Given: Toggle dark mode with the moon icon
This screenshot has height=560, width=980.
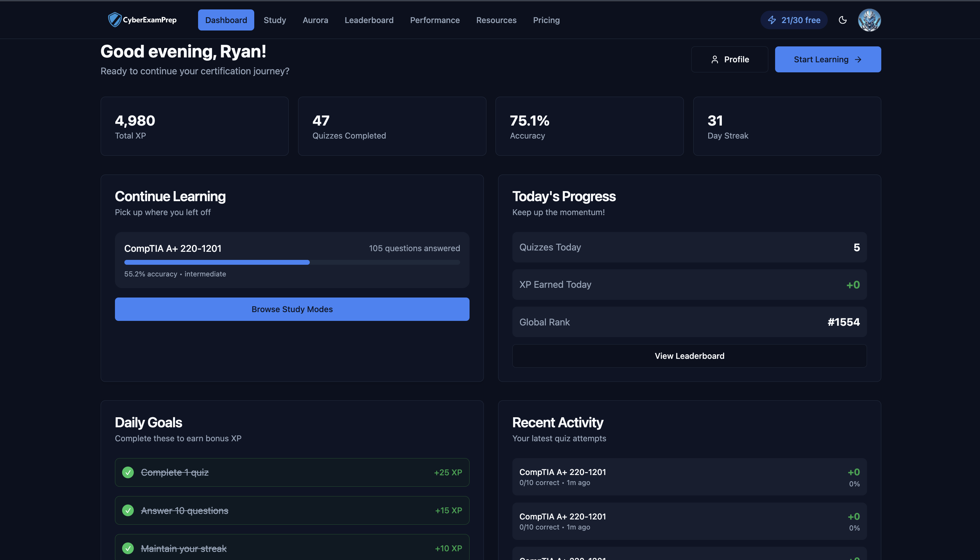Looking at the screenshot, I should point(843,20).
